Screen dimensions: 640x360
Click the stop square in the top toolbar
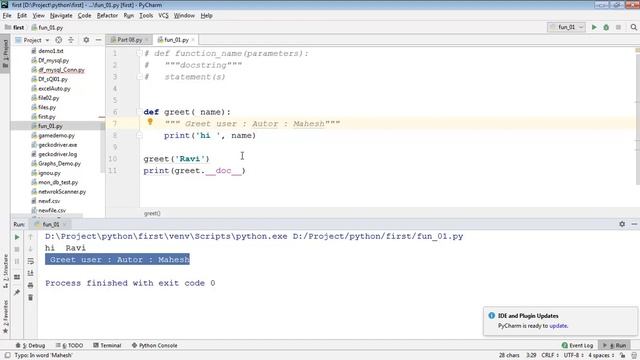[618, 27]
